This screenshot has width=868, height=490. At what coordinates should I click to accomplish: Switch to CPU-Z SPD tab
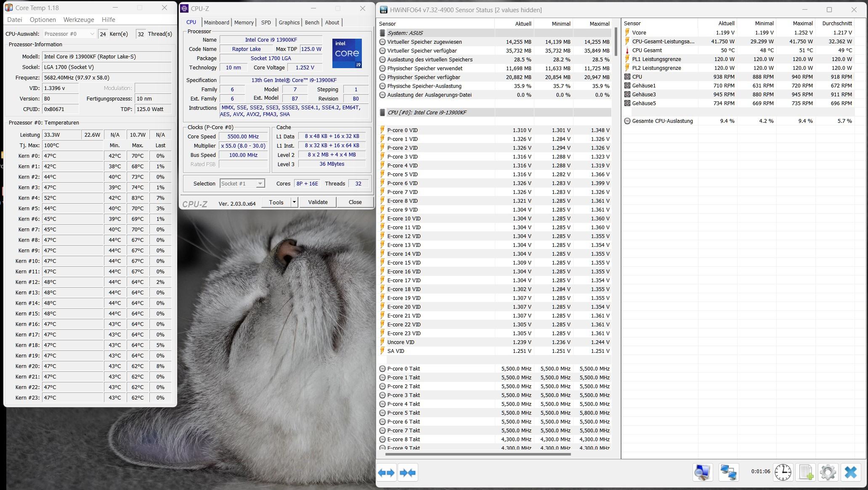pos(266,23)
